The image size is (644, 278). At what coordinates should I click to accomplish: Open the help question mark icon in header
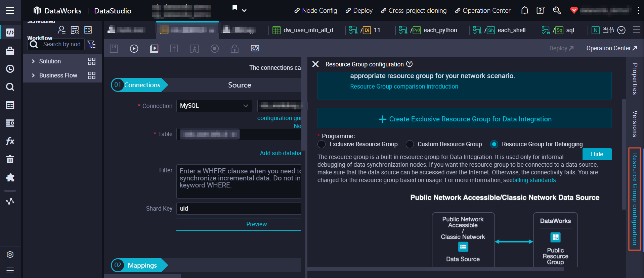tap(541, 11)
